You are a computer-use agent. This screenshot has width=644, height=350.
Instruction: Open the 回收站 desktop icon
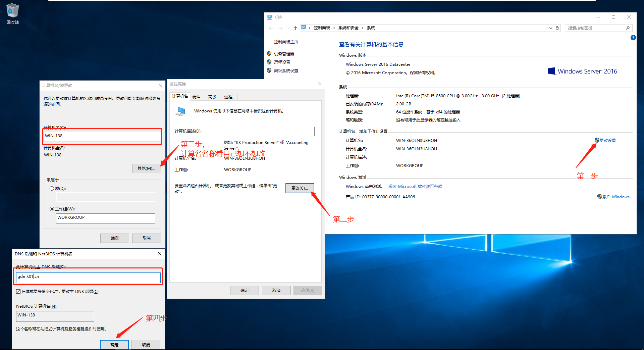(12, 10)
